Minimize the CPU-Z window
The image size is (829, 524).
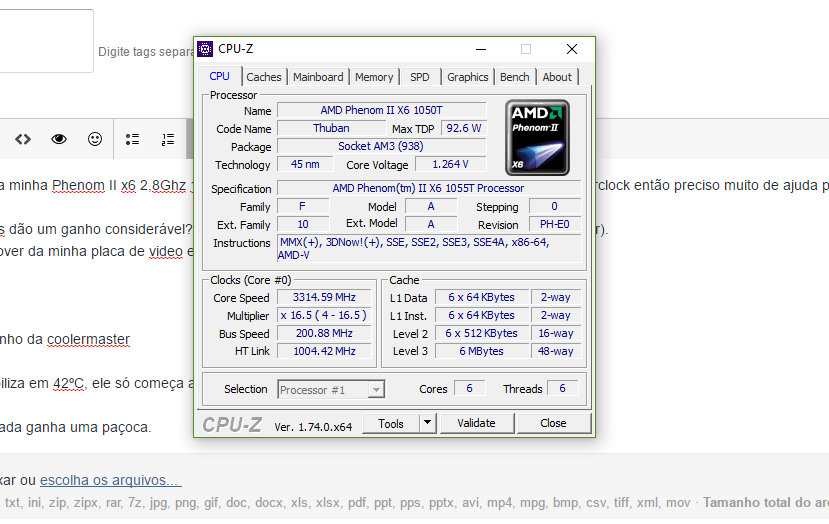481,49
